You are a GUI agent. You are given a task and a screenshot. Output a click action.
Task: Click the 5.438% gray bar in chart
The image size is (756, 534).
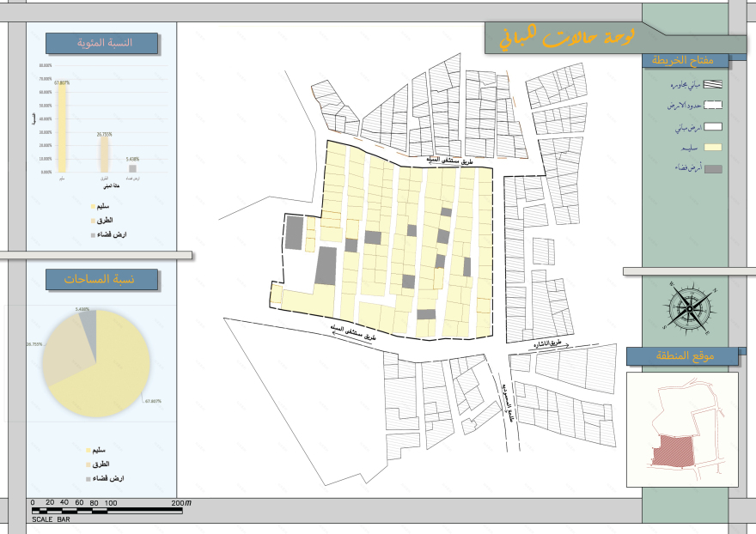pyautogui.click(x=132, y=168)
